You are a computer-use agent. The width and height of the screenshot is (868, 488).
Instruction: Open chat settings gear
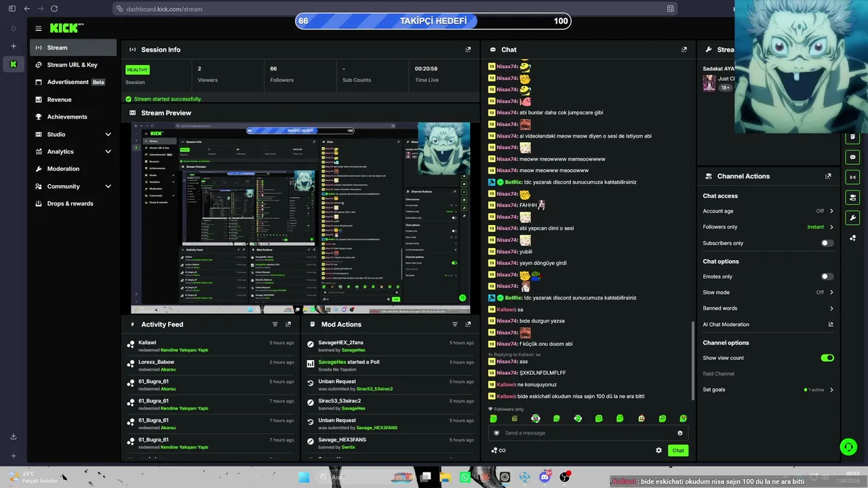[658, 450]
